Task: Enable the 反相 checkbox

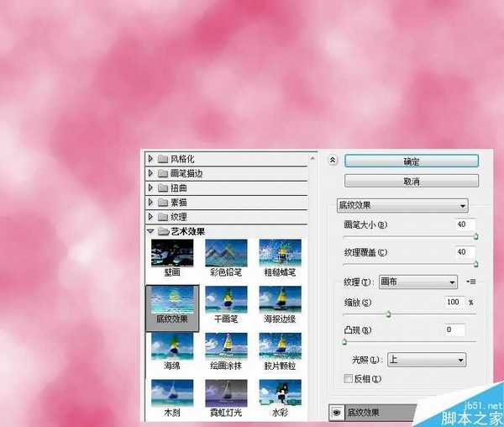Action: point(348,378)
